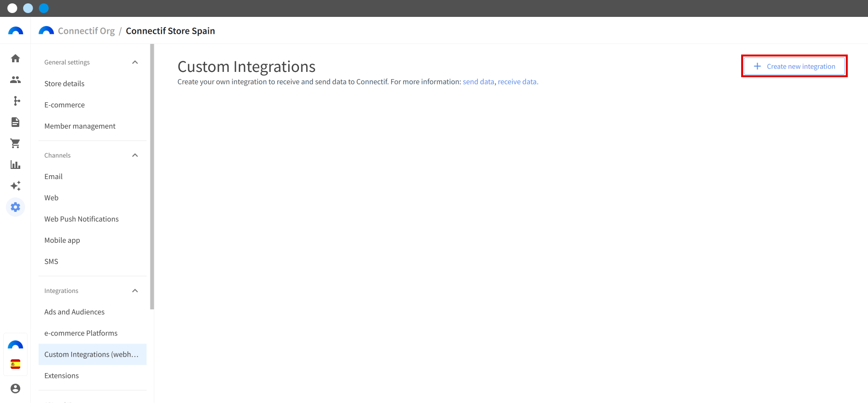
Task: Open the shopping cart icon
Action: 15,143
